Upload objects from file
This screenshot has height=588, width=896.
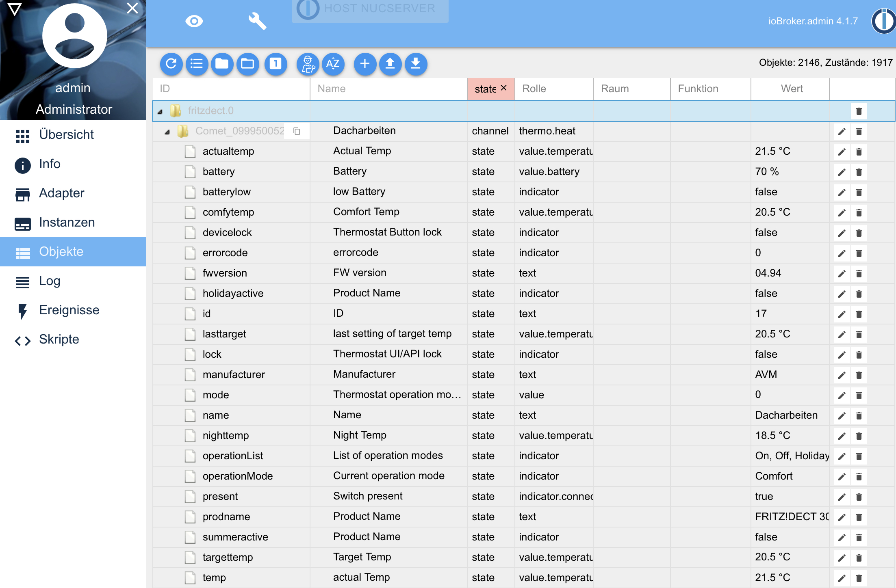pos(390,64)
